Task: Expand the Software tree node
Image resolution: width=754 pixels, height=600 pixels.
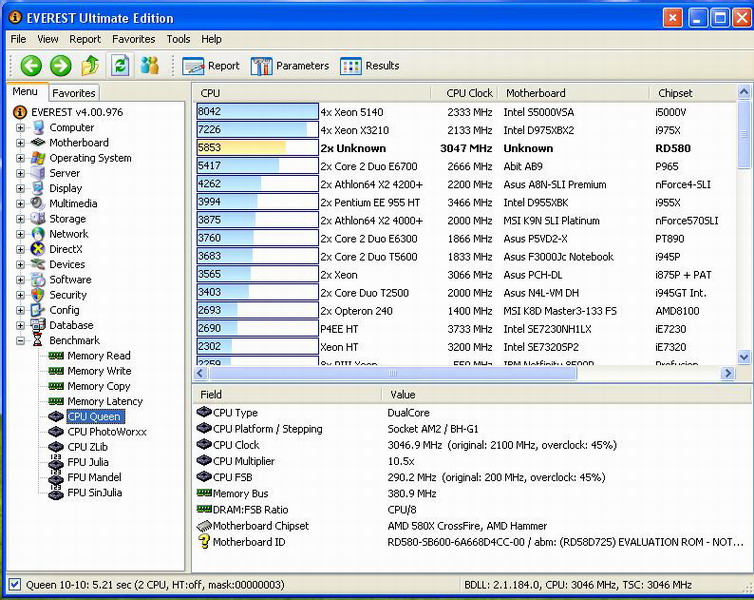Action: [x=20, y=280]
